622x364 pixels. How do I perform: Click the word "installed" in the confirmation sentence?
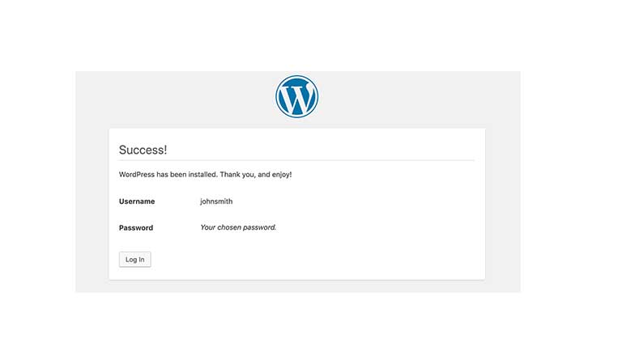[202, 174]
